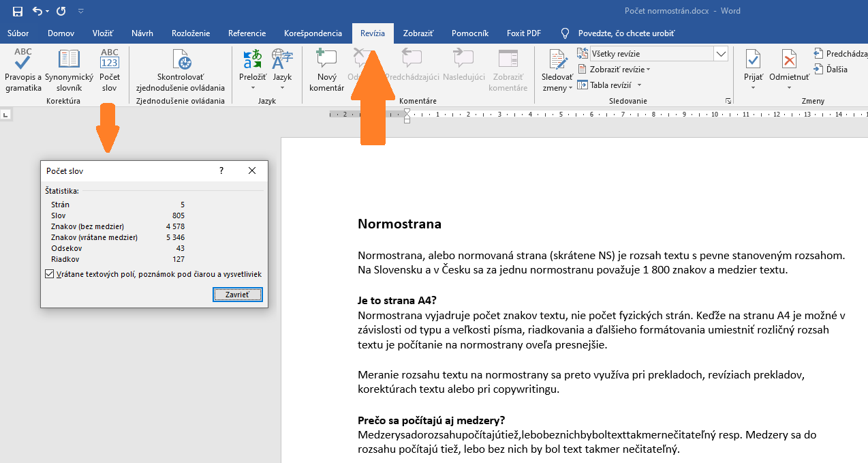Accept change with Prijať
Viewport: 868px width, 463px height.
coord(754,65)
